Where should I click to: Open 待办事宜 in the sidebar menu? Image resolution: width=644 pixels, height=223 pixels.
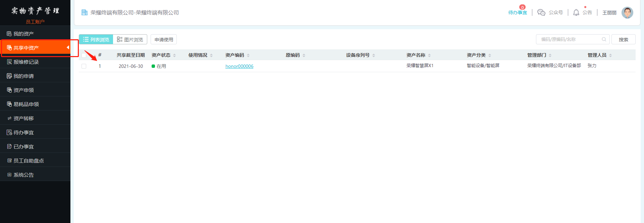pyautogui.click(x=23, y=132)
